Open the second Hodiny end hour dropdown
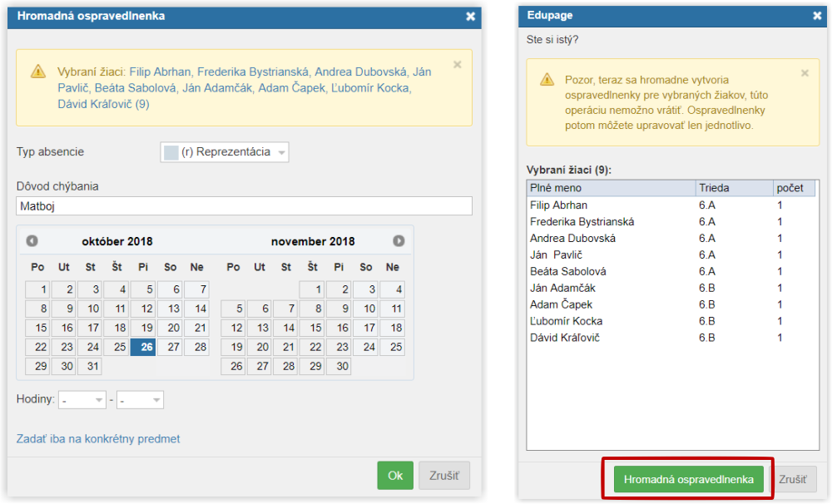 (x=140, y=400)
